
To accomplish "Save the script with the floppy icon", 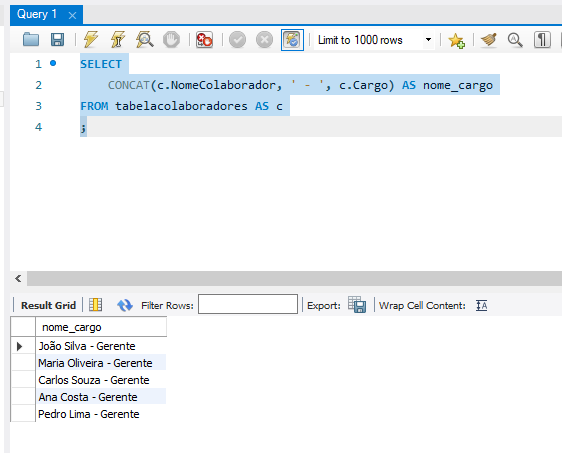I will 57,39.
